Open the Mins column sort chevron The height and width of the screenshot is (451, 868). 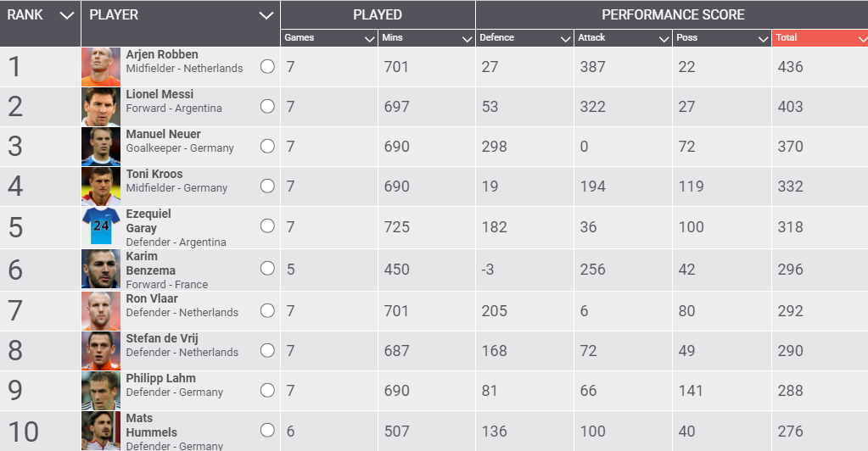[x=467, y=39]
